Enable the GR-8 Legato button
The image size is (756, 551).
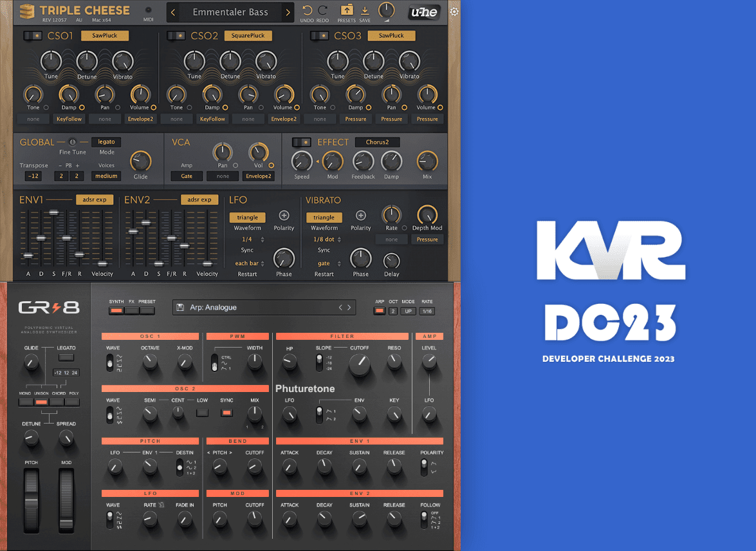66,358
